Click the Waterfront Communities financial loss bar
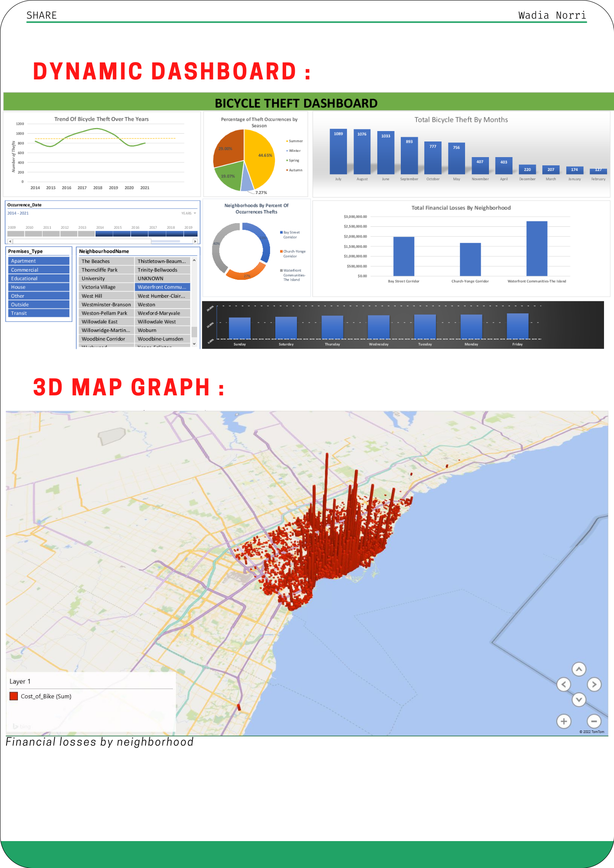Image resolution: width=614 pixels, height=868 pixels. (x=537, y=249)
